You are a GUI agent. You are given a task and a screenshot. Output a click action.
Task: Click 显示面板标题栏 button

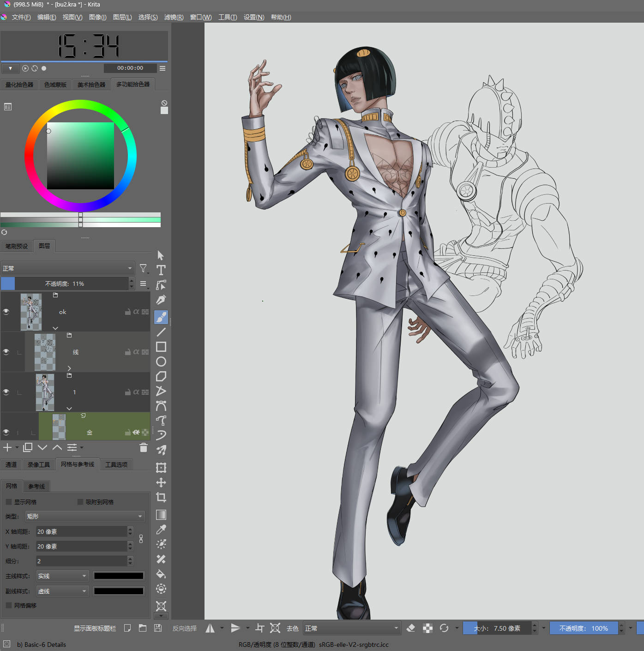tap(95, 628)
